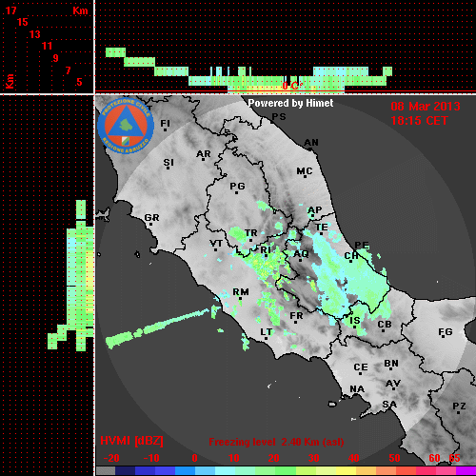Click the Protezione Civile Regione Abruzzo logo
Viewport: 476px width, 476px height.
tap(126, 126)
